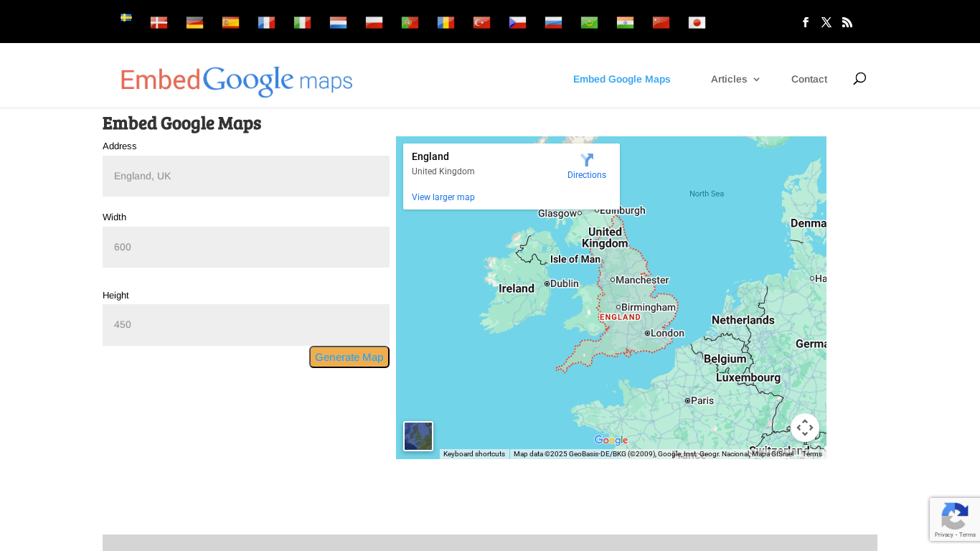Click the Directions icon on the map card
This screenshot has width=980, height=551.
[587, 160]
